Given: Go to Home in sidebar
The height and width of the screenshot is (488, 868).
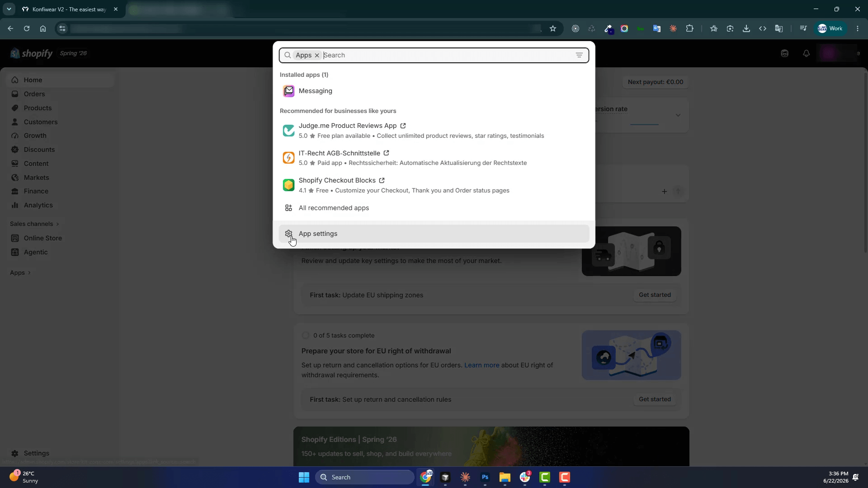Looking at the screenshot, I should pyautogui.click(x=60, y=80).
